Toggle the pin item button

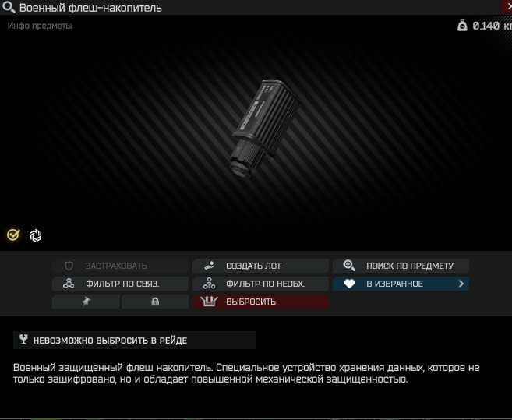[86, 302]
